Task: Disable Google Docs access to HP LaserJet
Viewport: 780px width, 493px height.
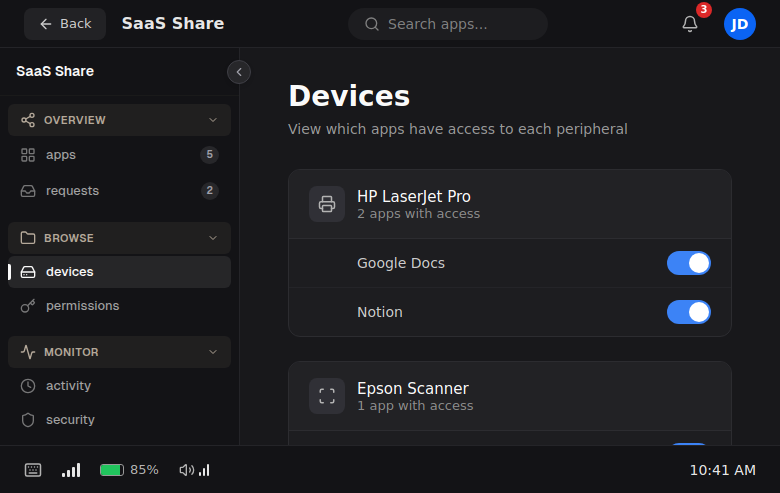Action: click(689, 263)
